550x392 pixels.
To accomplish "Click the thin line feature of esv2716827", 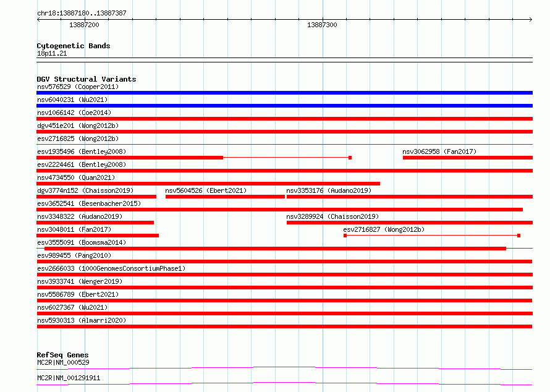I will [432, 236].
